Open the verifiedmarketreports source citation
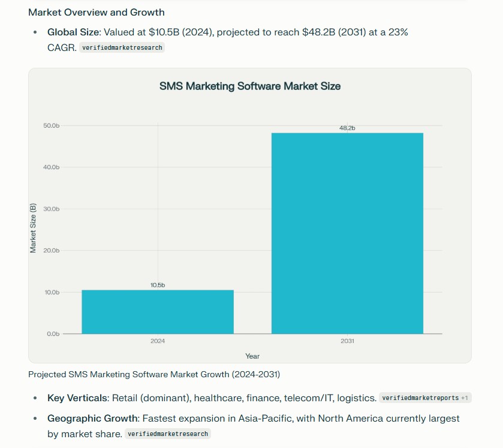 [420, 398]
